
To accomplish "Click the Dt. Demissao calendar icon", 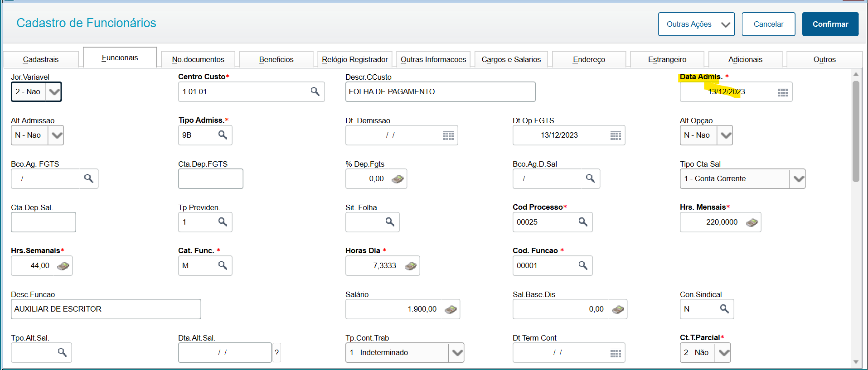I will point(448,136).
